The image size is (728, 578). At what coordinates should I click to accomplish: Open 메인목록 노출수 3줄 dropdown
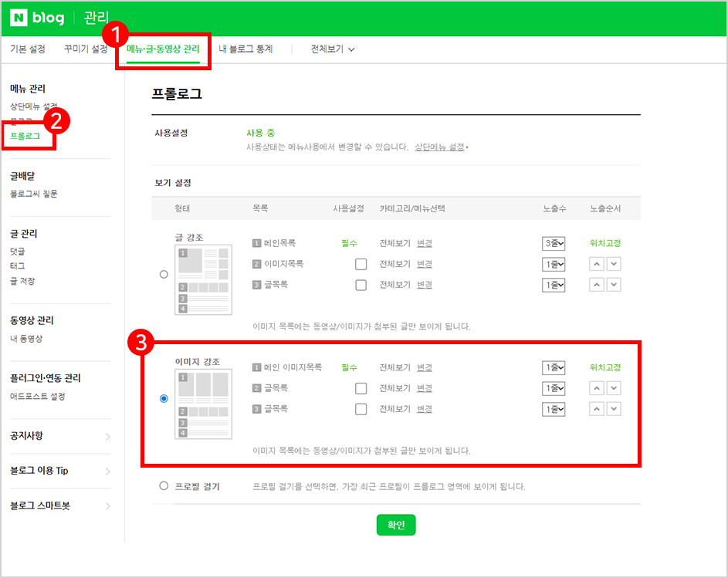(x=554, y=244)
